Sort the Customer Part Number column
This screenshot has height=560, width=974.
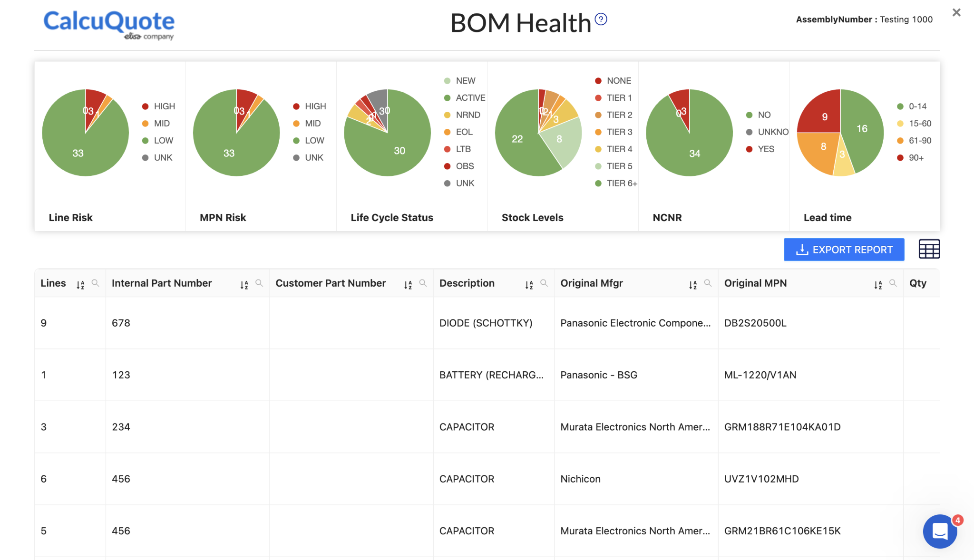pos(408,283)
